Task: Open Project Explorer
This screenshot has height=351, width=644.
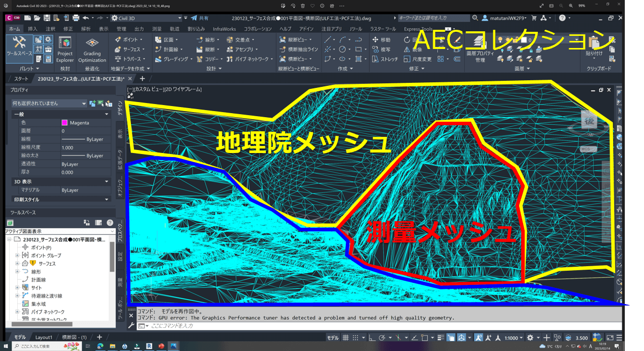Action: [x=65, y=49]
